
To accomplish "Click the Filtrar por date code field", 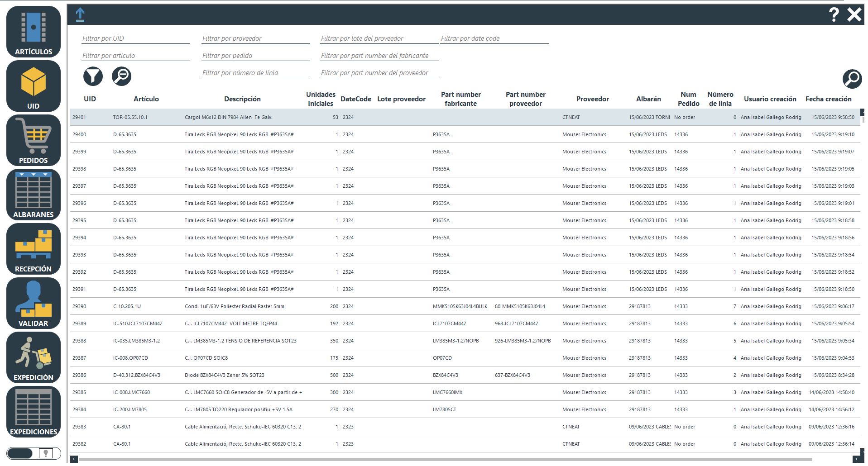I will tap(494, 38).
